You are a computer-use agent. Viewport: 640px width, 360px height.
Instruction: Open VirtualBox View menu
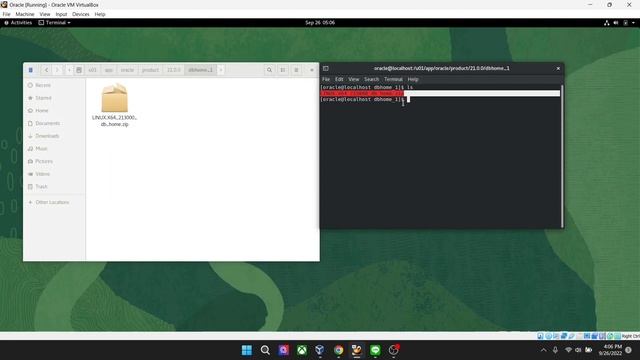(x=45, y=14)
